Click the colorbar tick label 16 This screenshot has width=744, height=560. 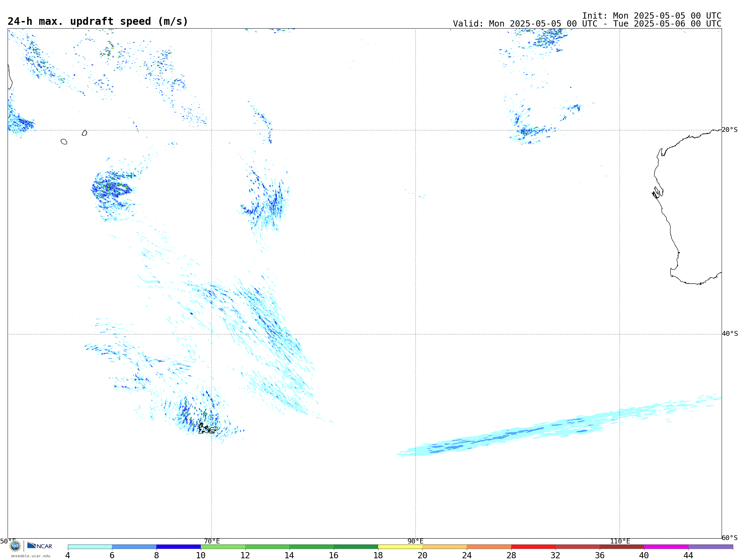point(334,555)
